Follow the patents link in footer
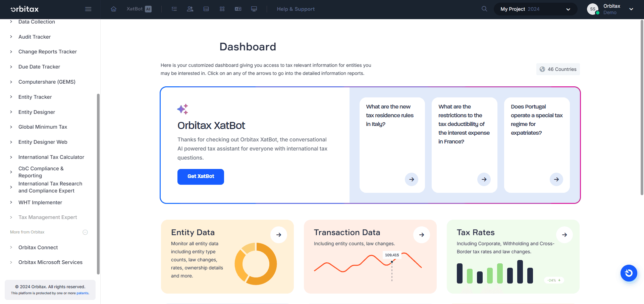This screenshot has height=304, width=644. (83, 293)
